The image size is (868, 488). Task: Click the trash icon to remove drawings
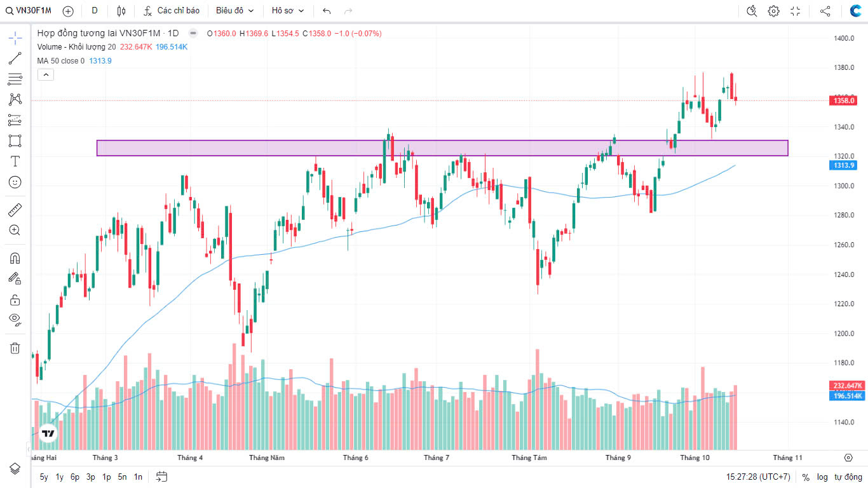(15, 348)
